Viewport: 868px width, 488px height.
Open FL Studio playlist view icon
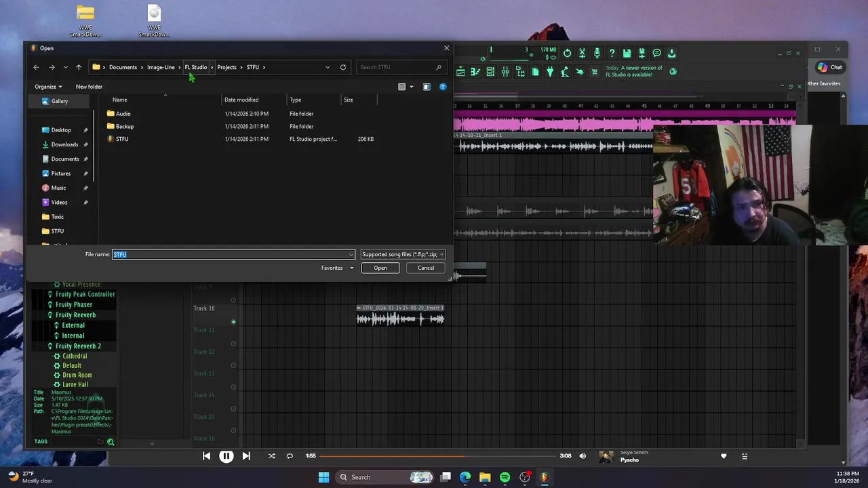pos(460,71)
